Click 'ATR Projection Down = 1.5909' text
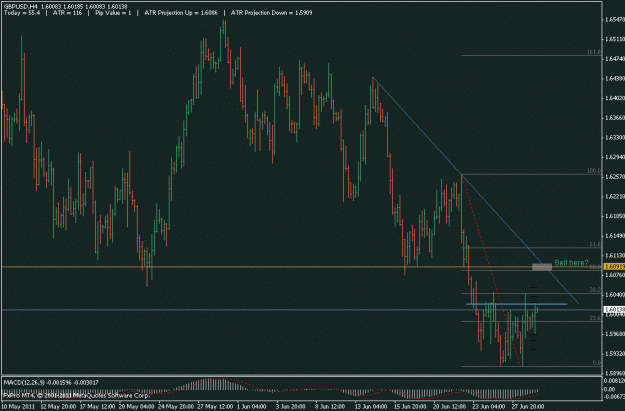The width and height of the screenshot is (625, 411). tap(271, 13)
